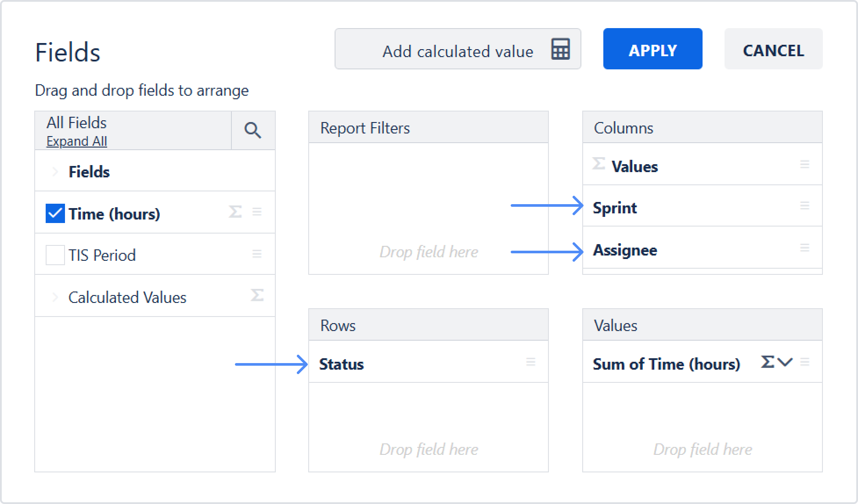Click the drag handle for Sprint column field
The image size is (858, 504).
(804, 205)
